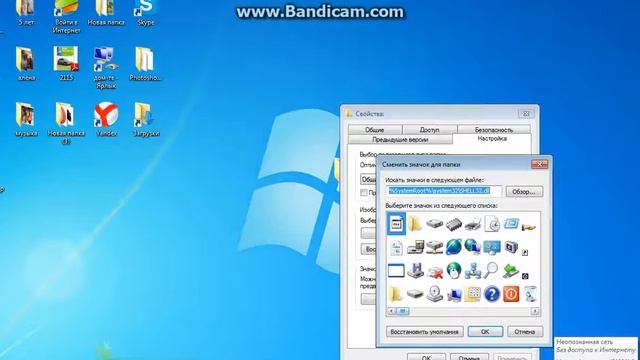This screenshot has width=640, height=360.
Task: Confirm with OK in change icon dialog
Action: pos(485,331)
